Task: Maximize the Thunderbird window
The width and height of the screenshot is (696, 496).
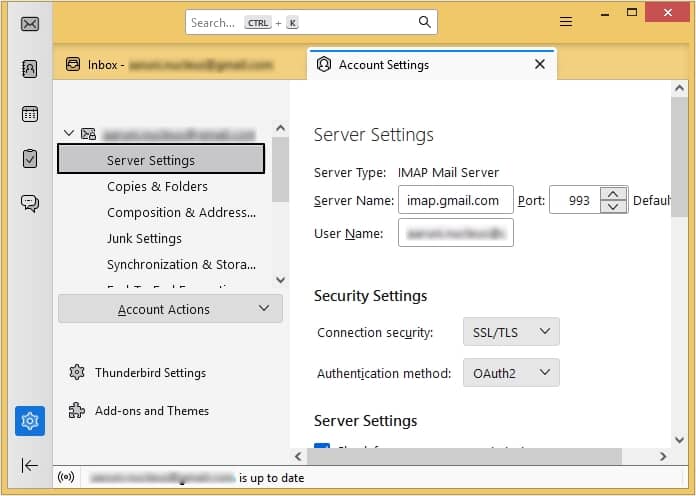Action: coord(632,12)
